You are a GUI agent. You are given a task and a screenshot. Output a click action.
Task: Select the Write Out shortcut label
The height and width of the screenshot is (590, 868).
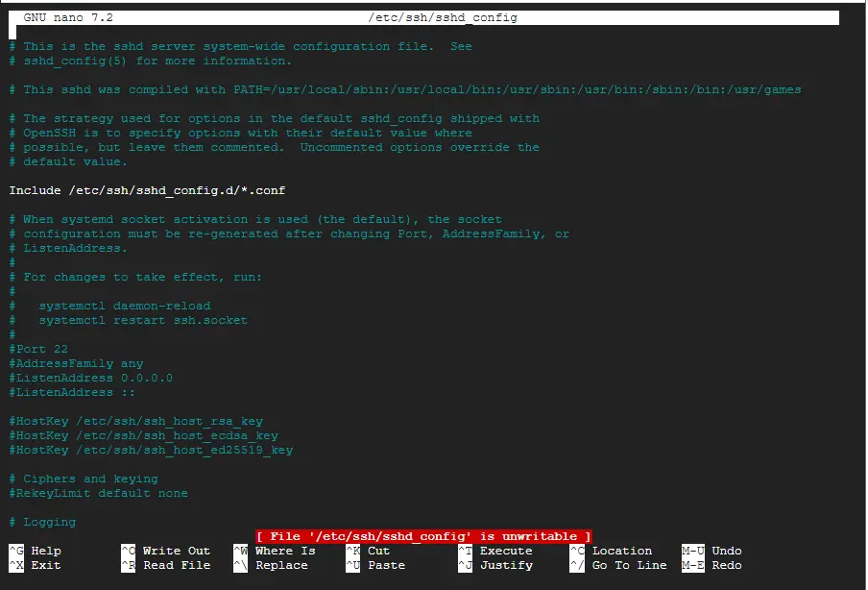(x=176, y=551)
